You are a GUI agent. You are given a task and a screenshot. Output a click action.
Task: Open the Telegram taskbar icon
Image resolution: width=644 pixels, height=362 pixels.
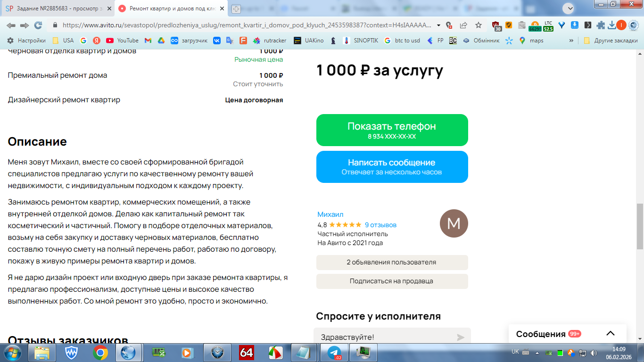point(334,353)
